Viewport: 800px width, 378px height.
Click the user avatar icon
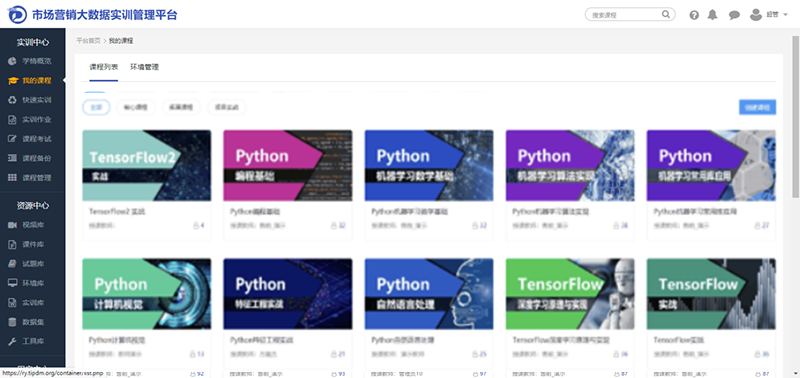756,15
